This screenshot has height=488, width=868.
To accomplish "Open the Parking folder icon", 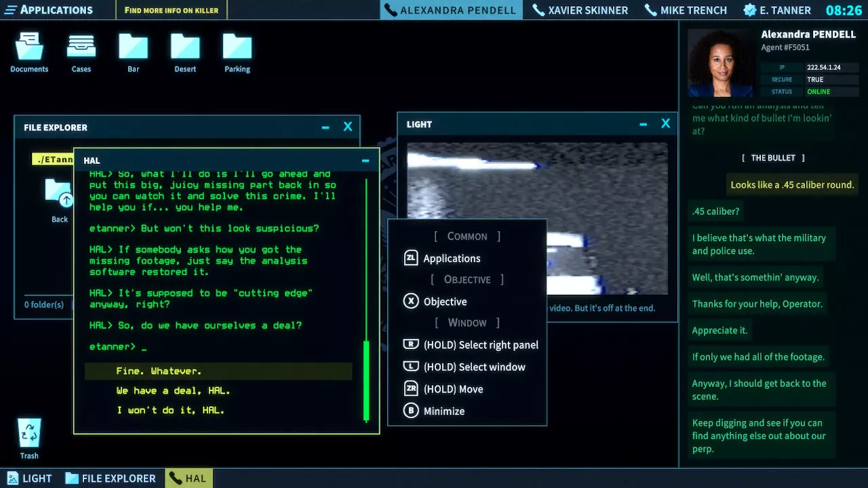I will pos(237,47).
